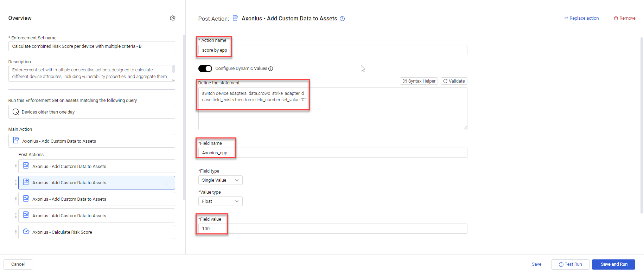644x271 pixels.
Task: Click the right panel vertical scrollbar
Action: point(642,125)
